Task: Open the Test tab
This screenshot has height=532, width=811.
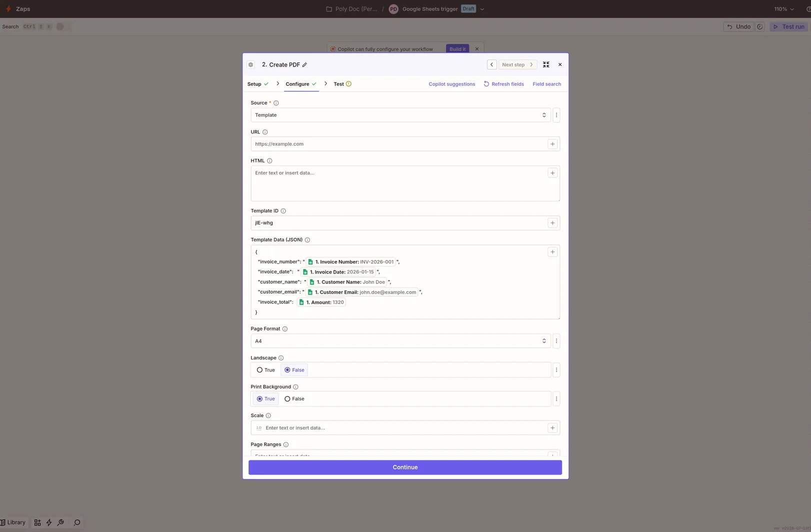Action: pos(342,84)
